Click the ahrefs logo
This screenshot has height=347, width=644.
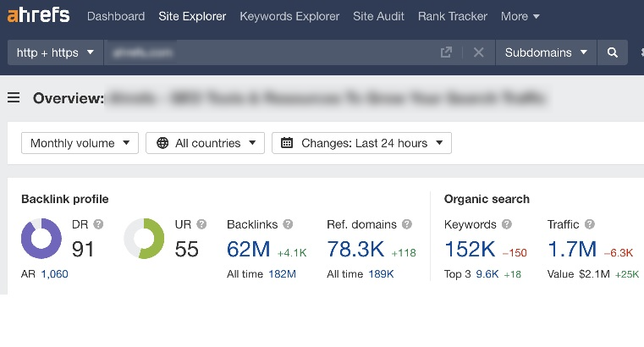[x=39, y=15]
